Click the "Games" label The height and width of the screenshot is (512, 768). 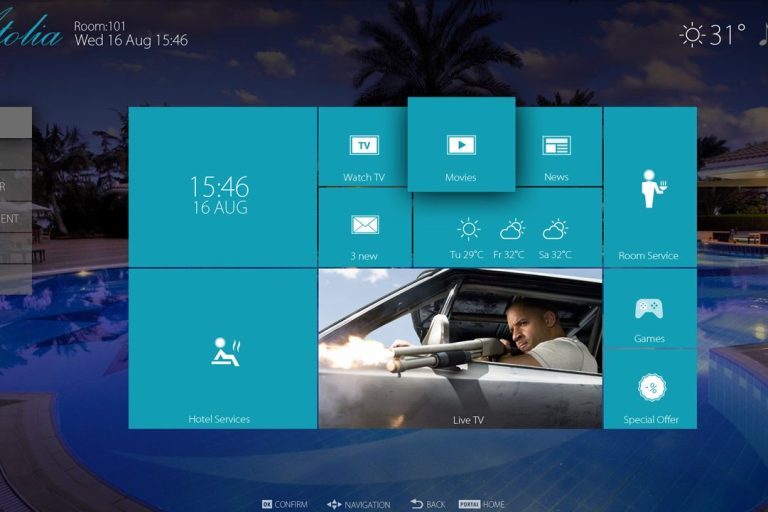(x=649, y=339)
